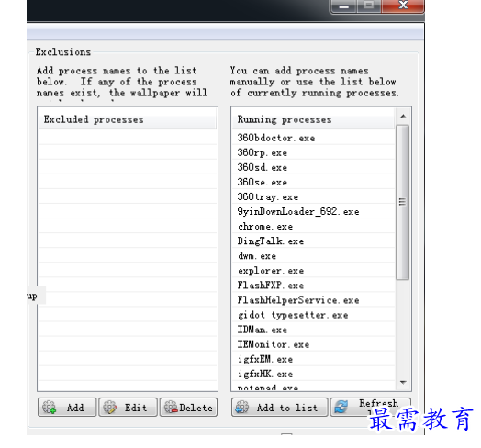This screenshot has width=481, height=448.
Task: Click the scroll up arrow of process list
Action: (403, 117)
